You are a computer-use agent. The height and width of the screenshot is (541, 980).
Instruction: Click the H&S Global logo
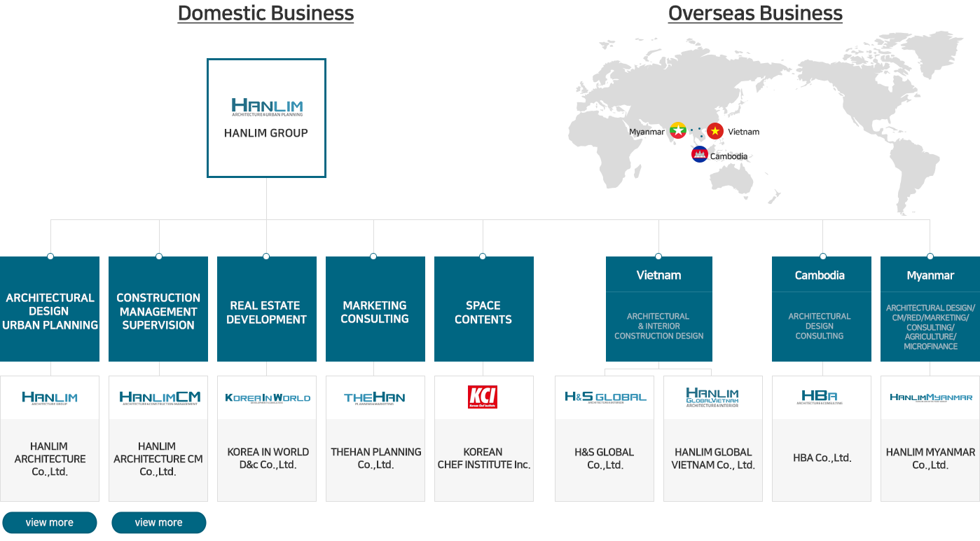tap(605, 397)
